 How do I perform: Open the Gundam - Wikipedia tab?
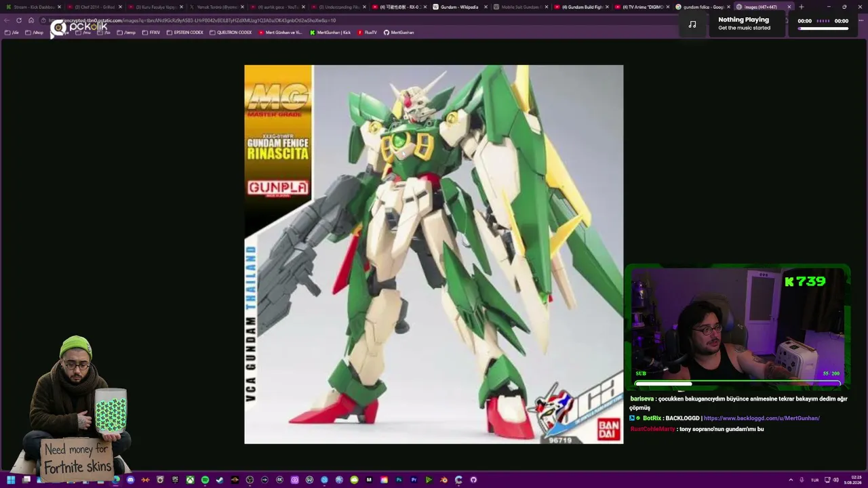[460, 7]
